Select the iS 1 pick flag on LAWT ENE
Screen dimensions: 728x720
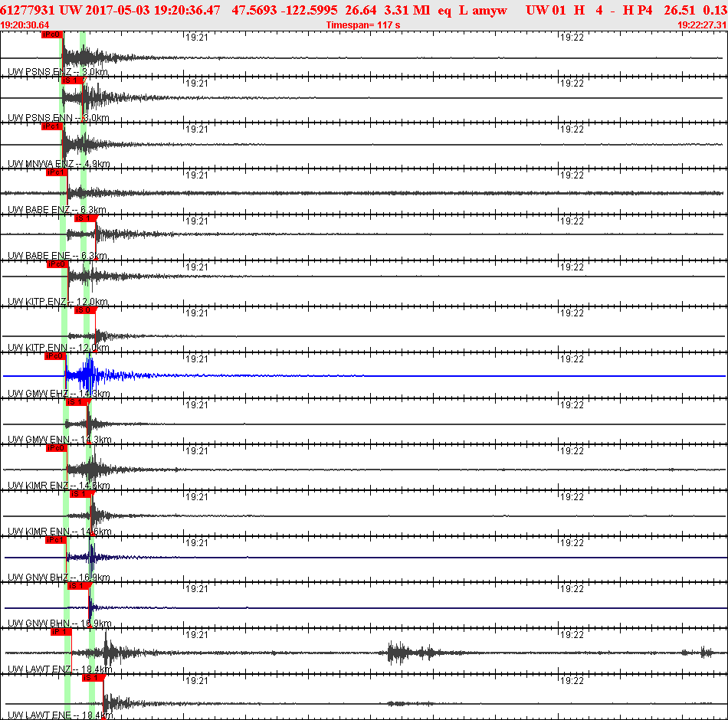[x=93, y=678]
